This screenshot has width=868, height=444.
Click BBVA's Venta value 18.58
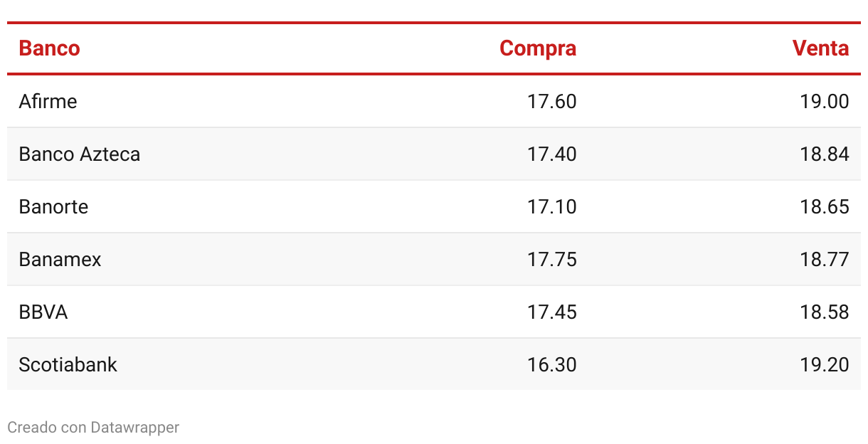[x=825, y=312]
